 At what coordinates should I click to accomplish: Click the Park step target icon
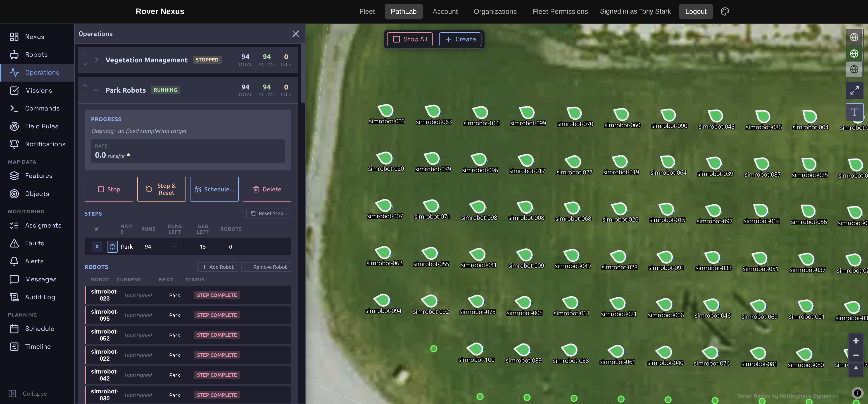pyautogui.click(x=112, y=247)
